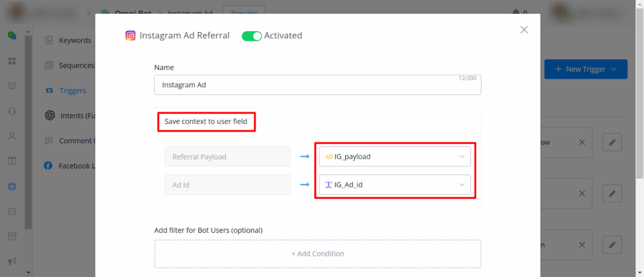Screen dimensions: 644x277
Task: Open the IG_payload field dropdown
Action: click(x=394, y=156)
